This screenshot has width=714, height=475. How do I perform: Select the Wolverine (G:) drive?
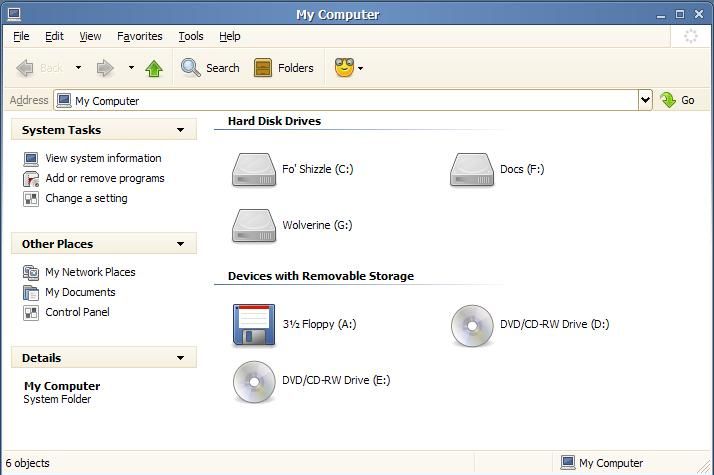(x=254, y=225)
